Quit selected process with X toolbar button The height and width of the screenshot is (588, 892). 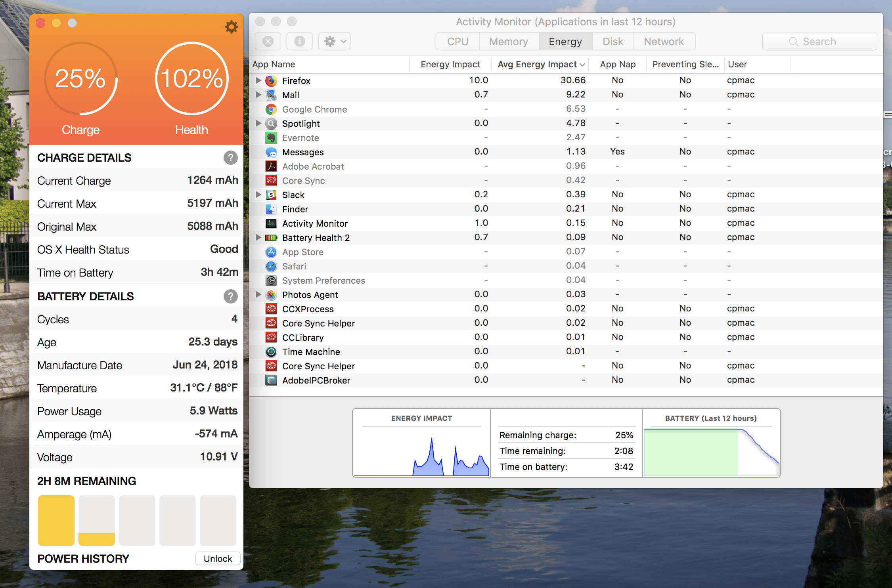click(268, 41)
